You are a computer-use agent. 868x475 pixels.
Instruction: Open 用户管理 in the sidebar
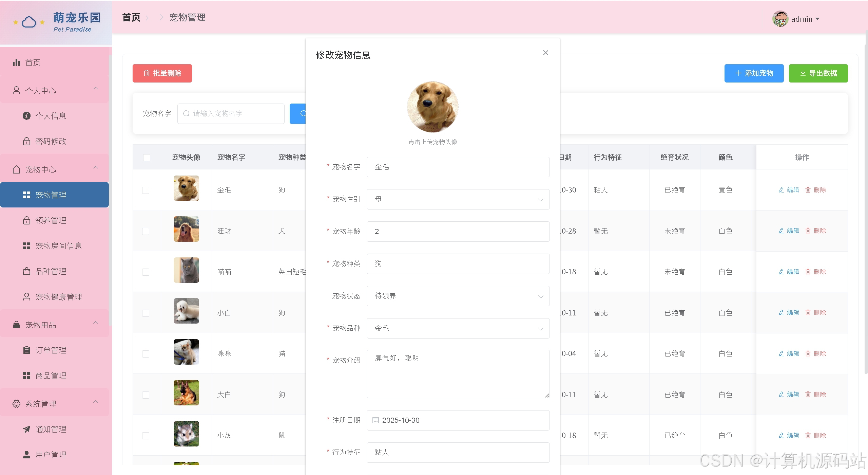(54, 455)
